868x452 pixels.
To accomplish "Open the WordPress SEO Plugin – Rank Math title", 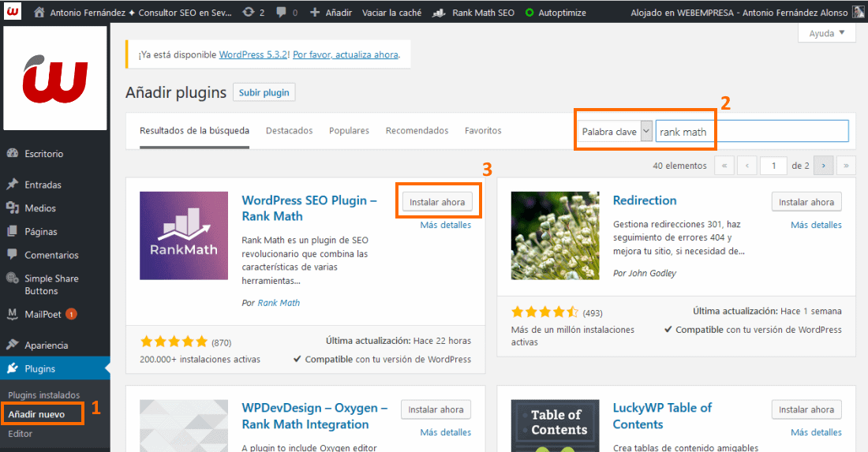I will (309, 208).
